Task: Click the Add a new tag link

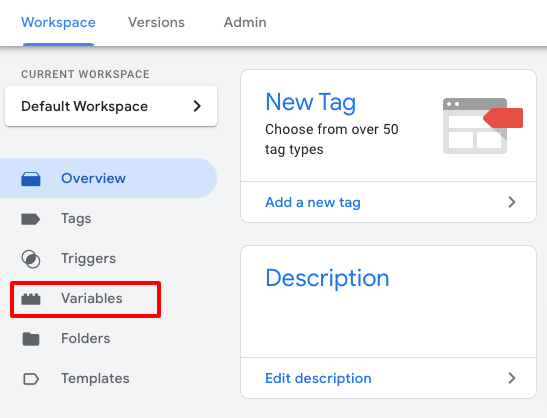Action: click(x=313, y=202)
